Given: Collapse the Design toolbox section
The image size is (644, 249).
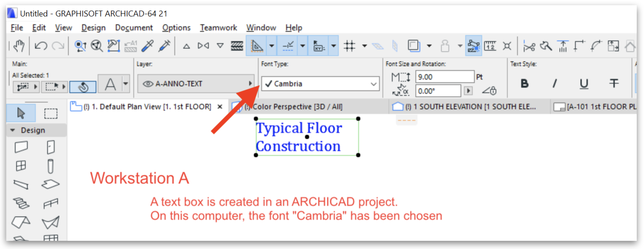Looking at the screenshot, I should click(12, 130).
